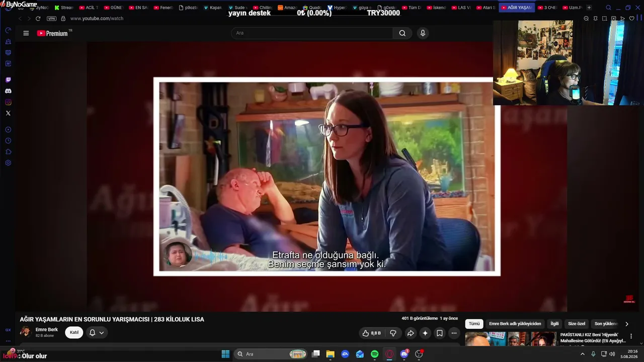Open options for PAKİSTANLI KIZ video
644x362 pixels.
(631, 336)
